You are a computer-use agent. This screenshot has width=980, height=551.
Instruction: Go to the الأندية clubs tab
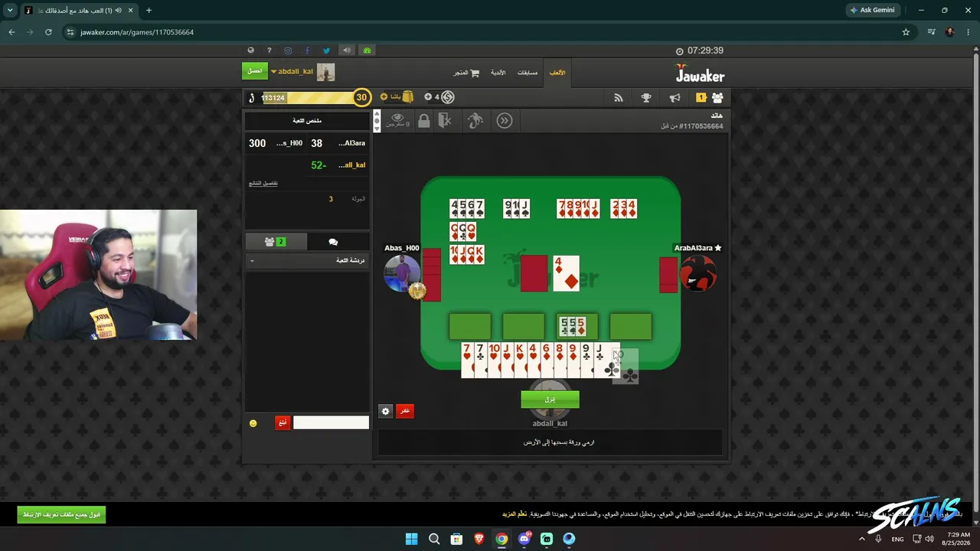(x=498, y=73)
